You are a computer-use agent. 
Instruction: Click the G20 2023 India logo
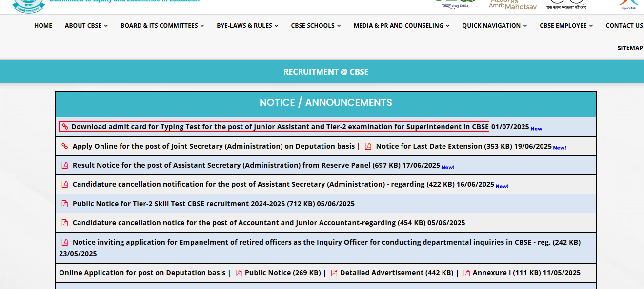coord(455,4)
